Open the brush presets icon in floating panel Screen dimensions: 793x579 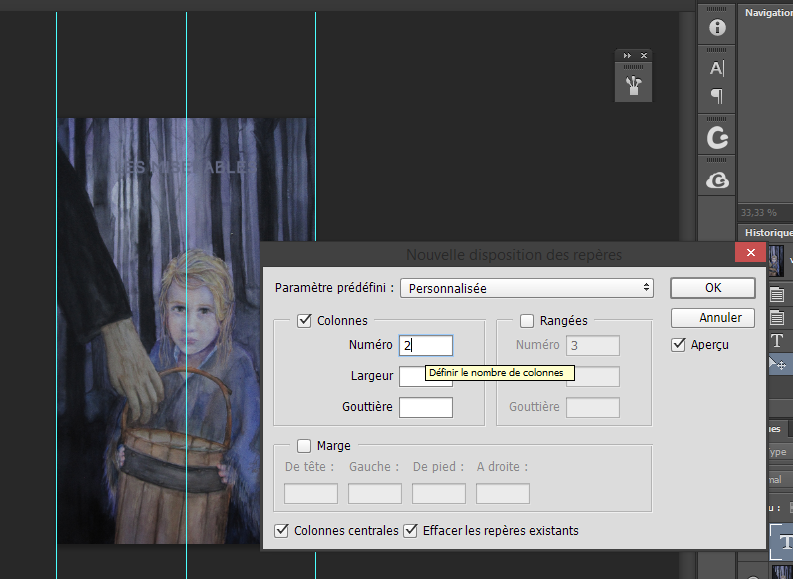[x=633, y=85]
